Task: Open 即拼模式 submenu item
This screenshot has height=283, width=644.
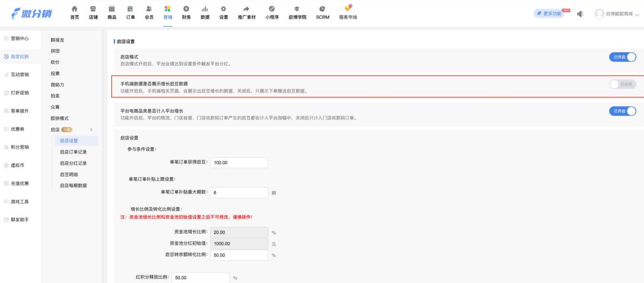Action: [60, 119]
